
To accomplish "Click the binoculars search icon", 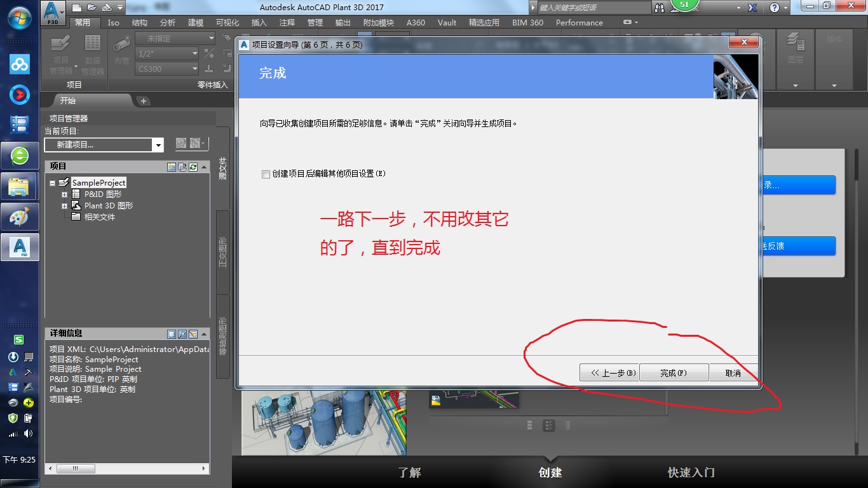I will pos(659,8).
